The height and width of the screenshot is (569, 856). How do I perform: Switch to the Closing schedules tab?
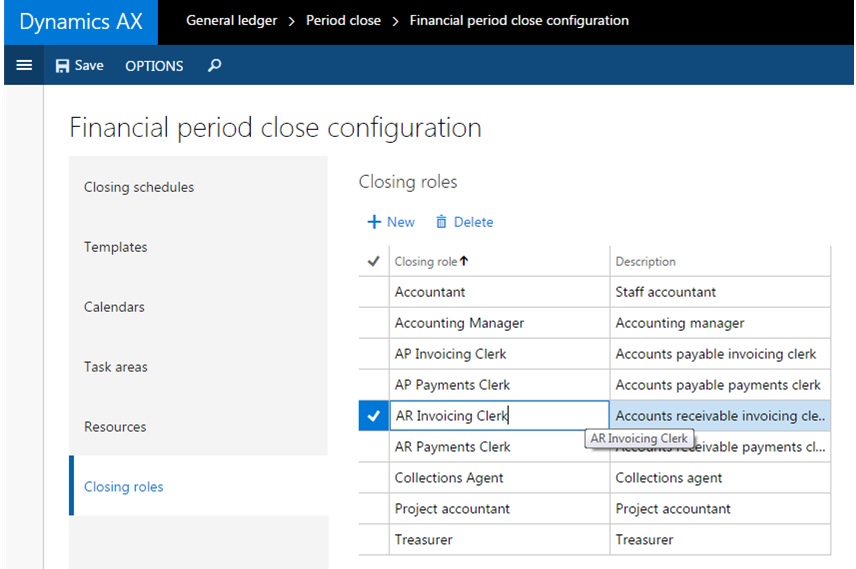point(139,187)
